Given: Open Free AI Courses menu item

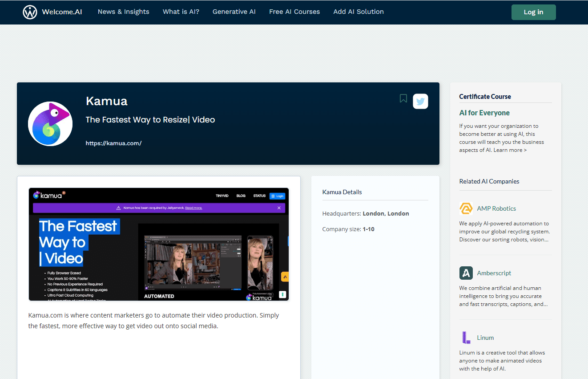Looking at the screenshot, I should tap(294, 12).
